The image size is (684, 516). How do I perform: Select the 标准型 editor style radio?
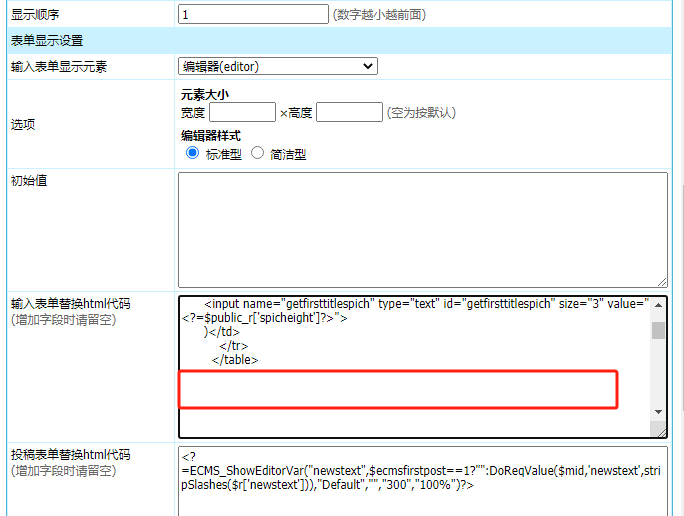(x=193, y=153)
